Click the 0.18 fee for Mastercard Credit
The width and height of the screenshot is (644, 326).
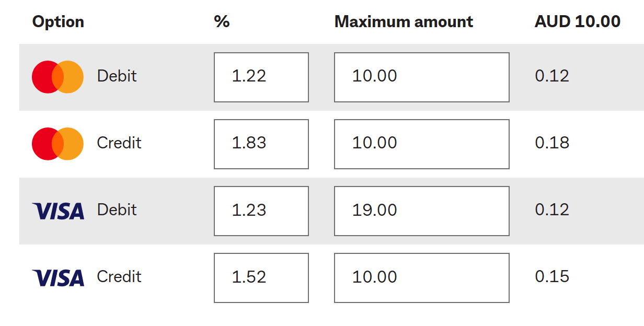click(x=551, y=143)
